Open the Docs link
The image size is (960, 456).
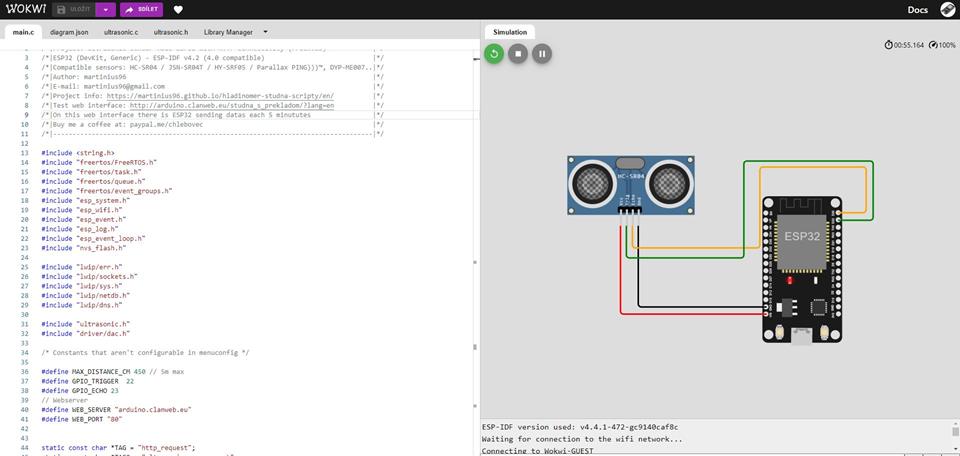[917, 10]
